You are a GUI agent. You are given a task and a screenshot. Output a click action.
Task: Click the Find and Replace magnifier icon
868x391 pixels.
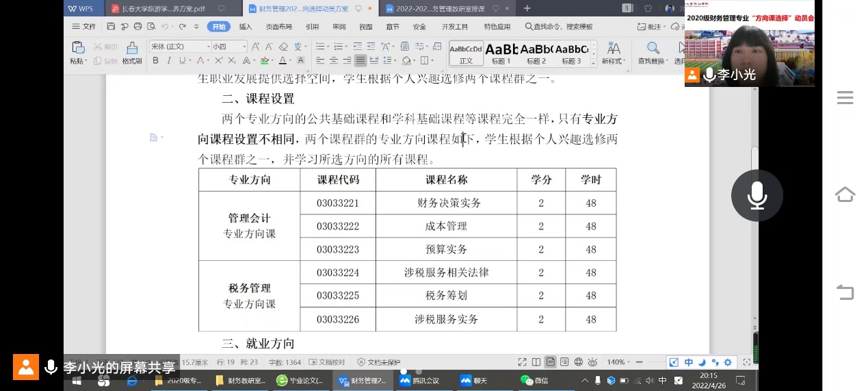tap(653, 48)
